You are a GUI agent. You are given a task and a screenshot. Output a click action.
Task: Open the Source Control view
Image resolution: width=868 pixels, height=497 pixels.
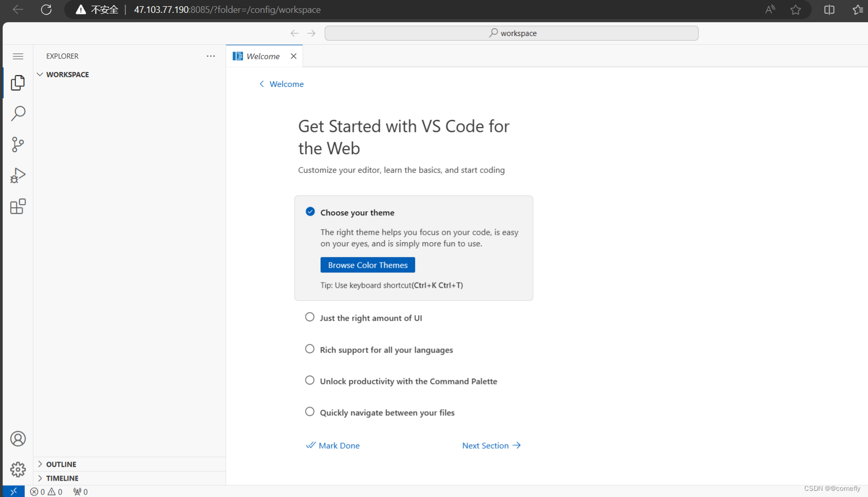(18, 144)
